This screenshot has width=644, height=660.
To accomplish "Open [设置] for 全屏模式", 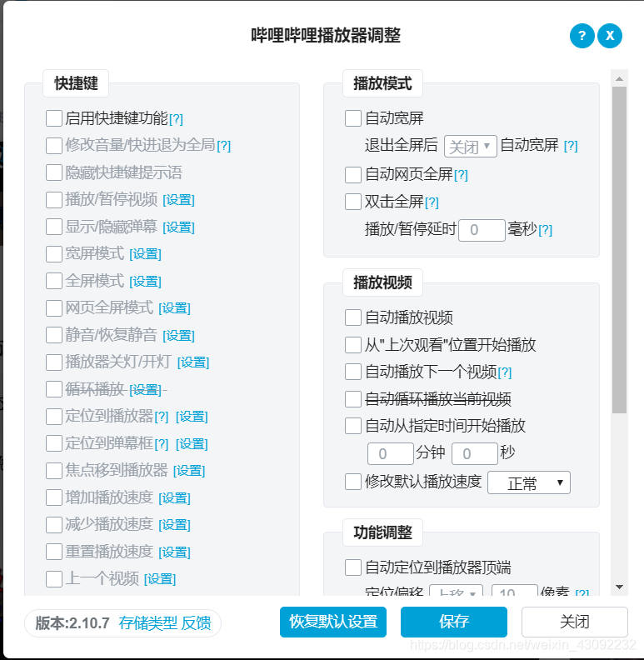I will pos(145,282).
